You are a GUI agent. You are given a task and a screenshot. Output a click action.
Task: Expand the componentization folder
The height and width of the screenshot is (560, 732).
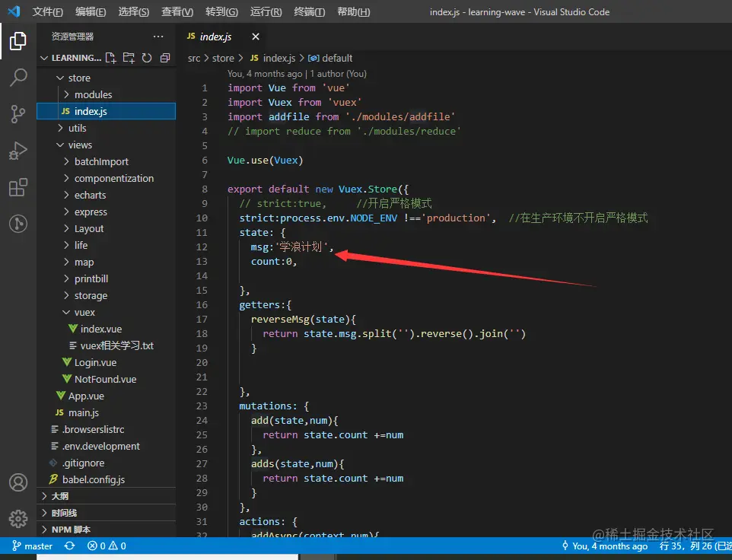click(x=106, y=179)
